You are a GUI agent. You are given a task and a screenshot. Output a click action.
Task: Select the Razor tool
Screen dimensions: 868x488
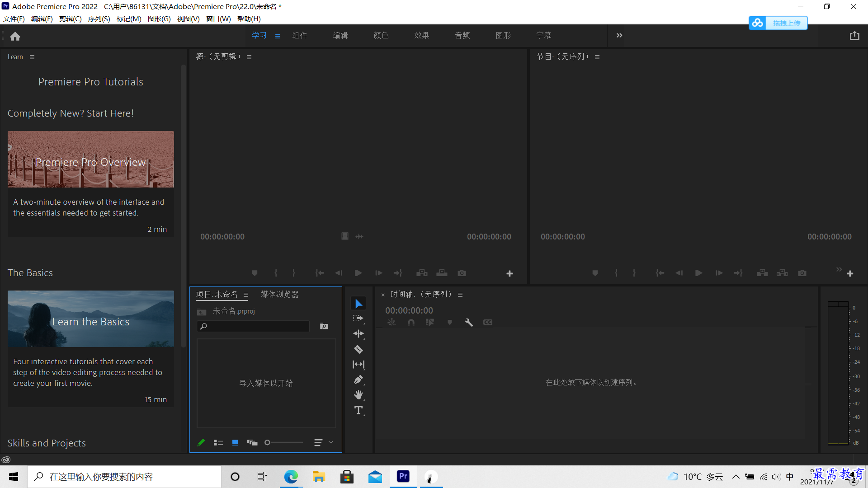click(x=359, y=349)
